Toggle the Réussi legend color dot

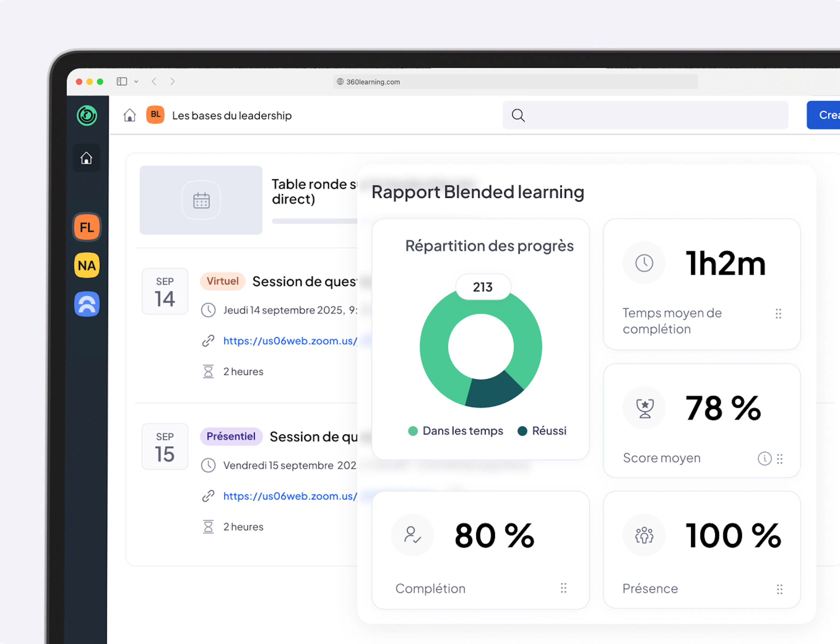pyautogui.click(x=522, y=431)
